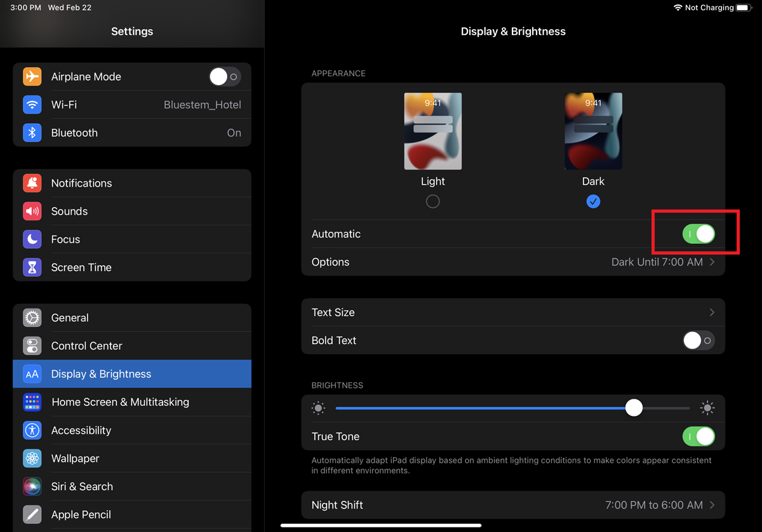Select the Sounds speaker icon
Image resolution: width=762 pixels, height=532 pixels.
click(x=32, y=211)
